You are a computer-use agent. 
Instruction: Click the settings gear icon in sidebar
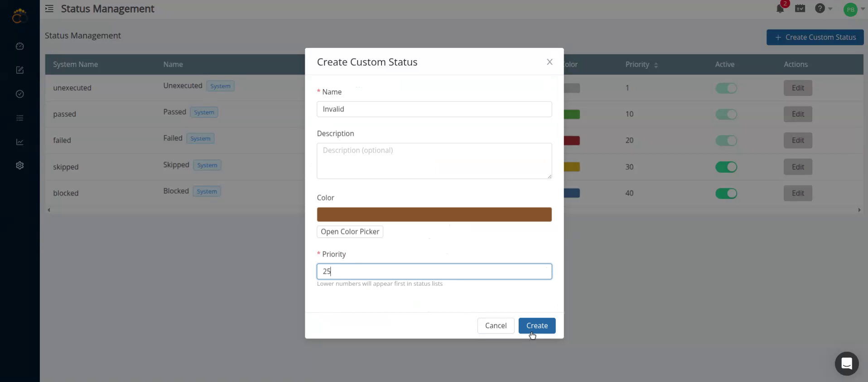pos(19,166)
